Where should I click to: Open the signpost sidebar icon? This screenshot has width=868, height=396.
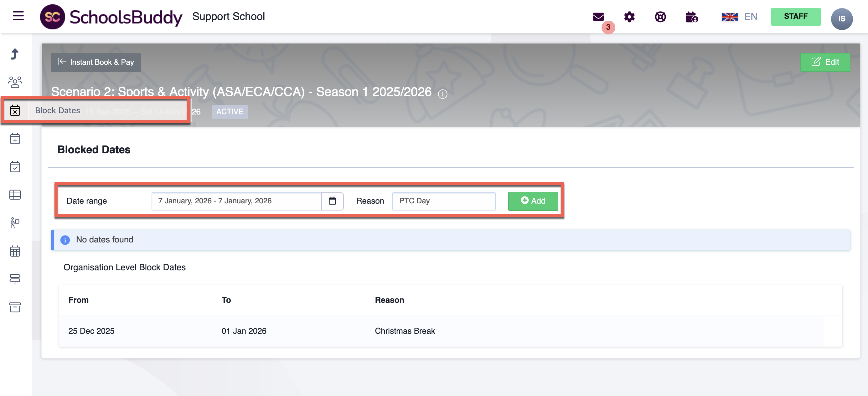(x=15, y=279)
